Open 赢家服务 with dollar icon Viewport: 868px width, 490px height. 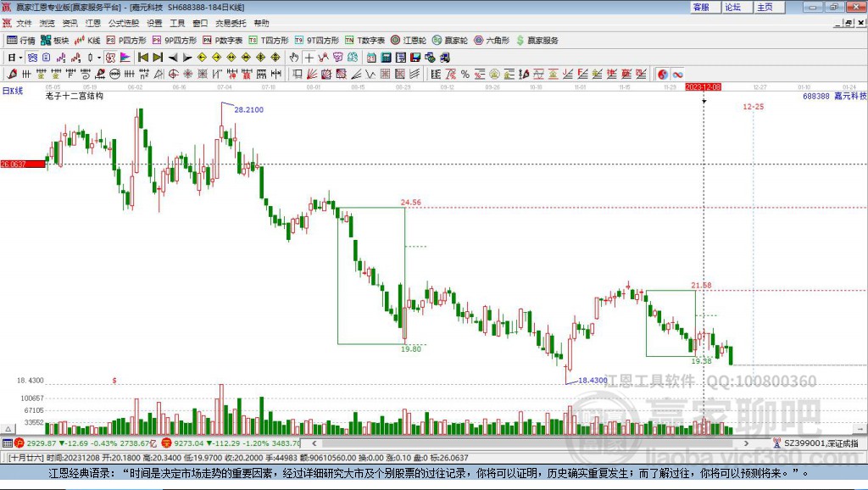537,41
